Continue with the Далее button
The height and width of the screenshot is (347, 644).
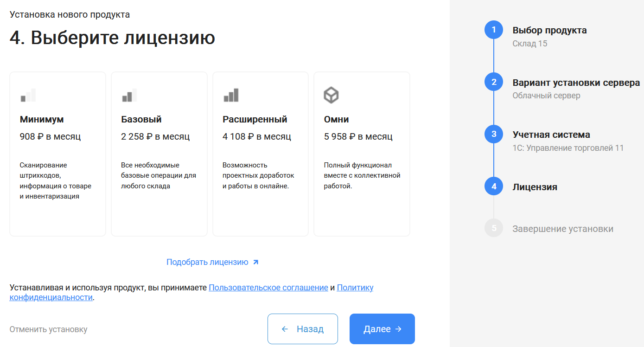[x=382, y=329]
